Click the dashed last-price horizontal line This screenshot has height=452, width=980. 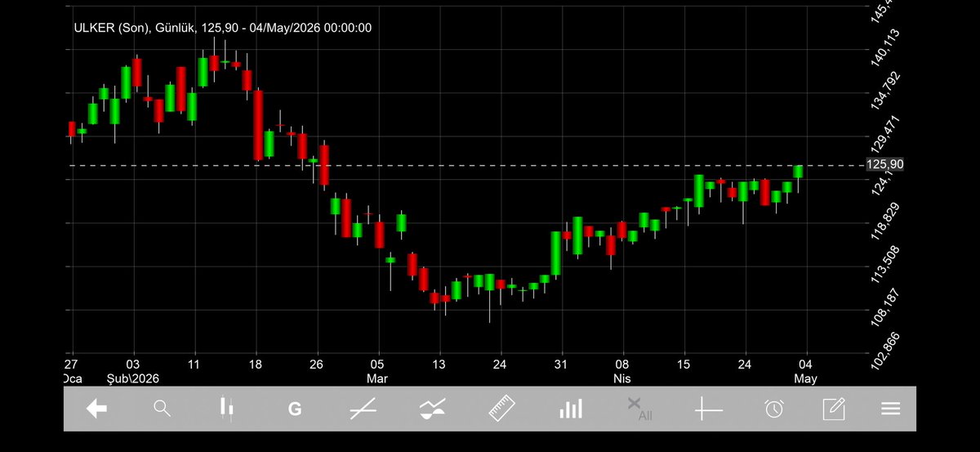(x=465, y=165)
